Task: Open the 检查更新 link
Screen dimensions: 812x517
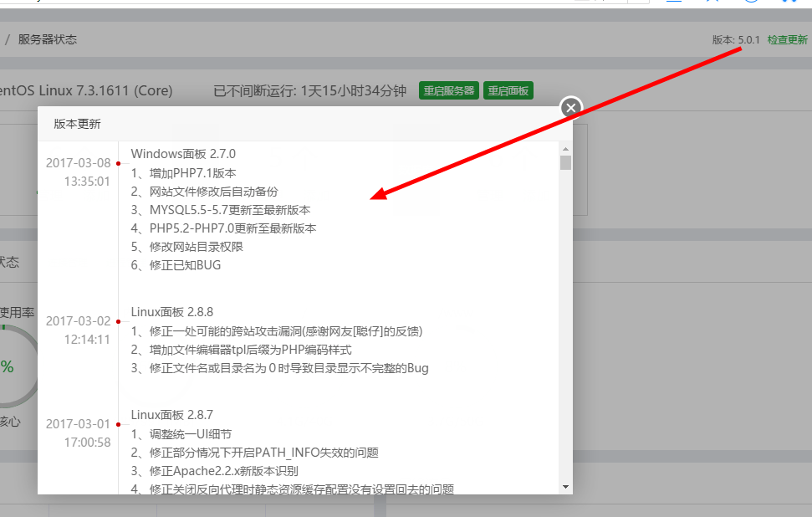Action: [787, 40]
